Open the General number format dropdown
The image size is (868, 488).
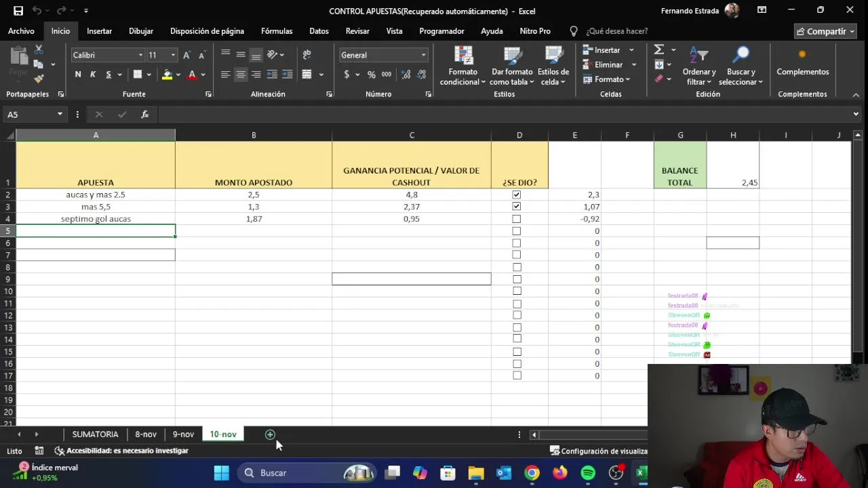click(x=423, y=55)
